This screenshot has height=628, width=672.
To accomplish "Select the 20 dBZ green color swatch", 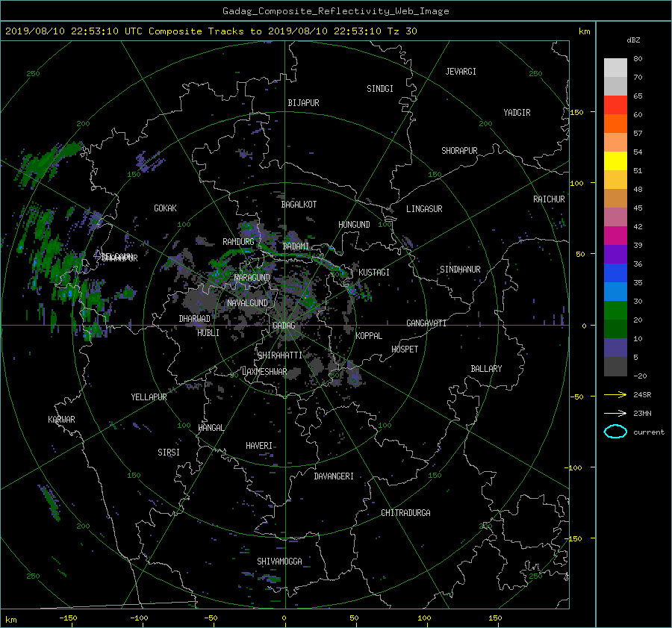I will click(615, 311).
